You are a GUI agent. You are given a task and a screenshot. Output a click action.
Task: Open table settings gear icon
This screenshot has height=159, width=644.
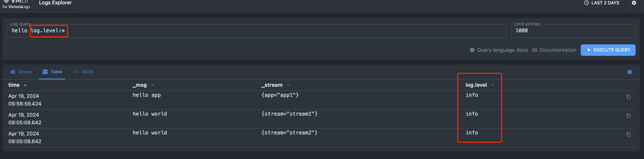pyautogui.click(x=630, y=72)
